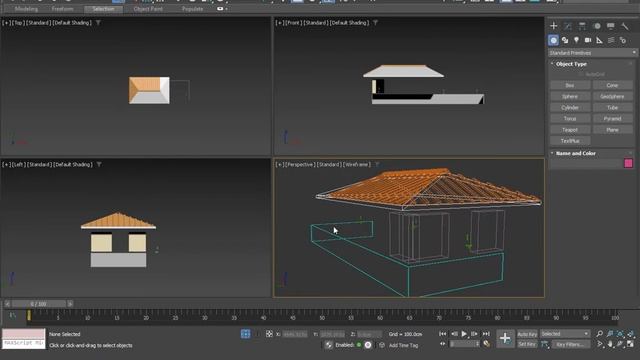
Task: Click the Zoom viewport navigation icon
Action: pos(600,334)
